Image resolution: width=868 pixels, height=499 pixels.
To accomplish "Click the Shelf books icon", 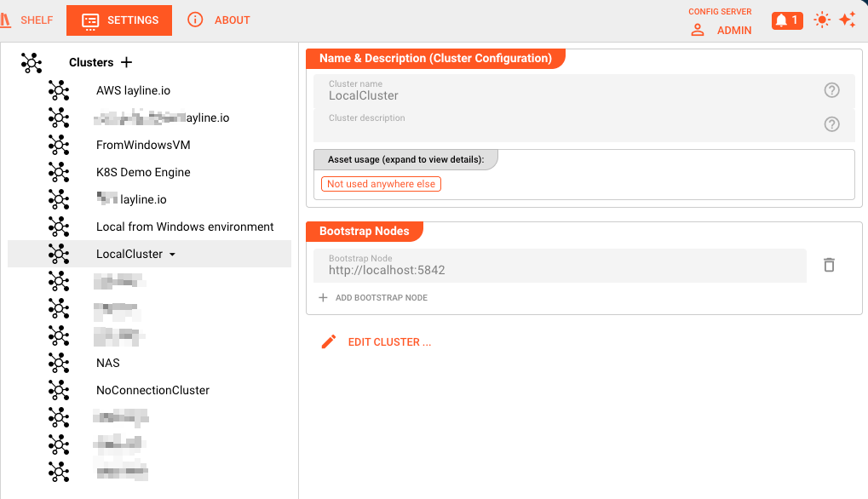I will (5, 20).
